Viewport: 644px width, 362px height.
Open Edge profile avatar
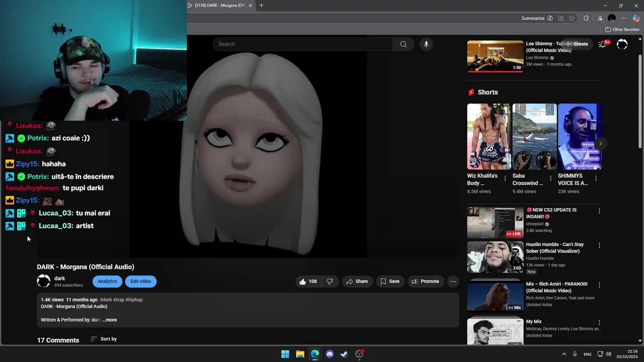(x=612, y=18)
